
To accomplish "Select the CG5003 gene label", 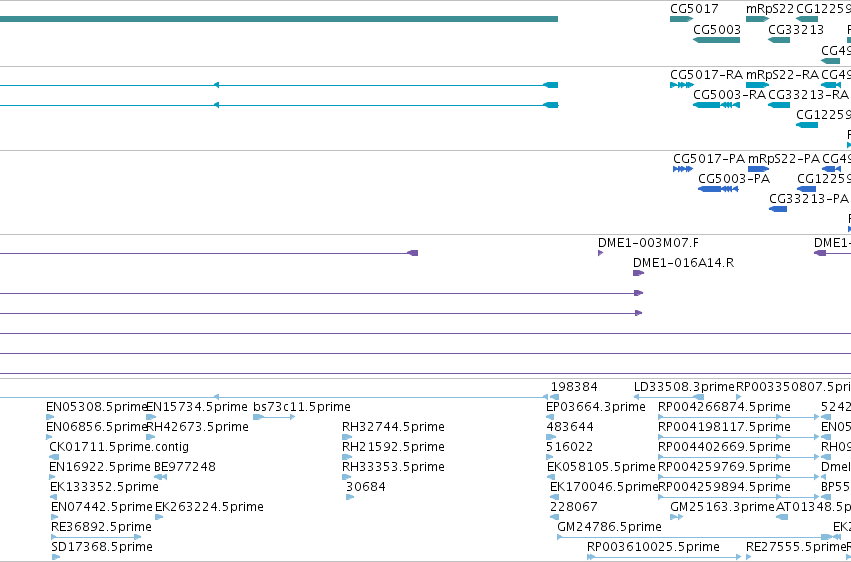I will click(717, 29).
